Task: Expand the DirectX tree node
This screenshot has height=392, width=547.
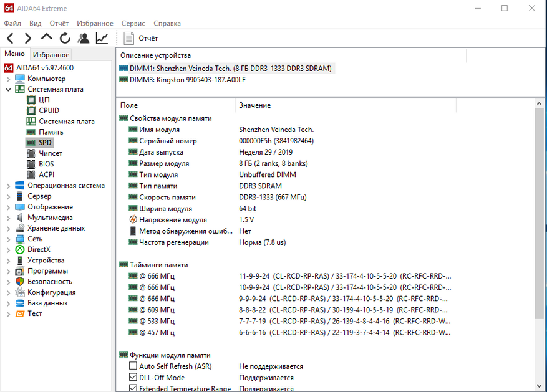Action: pyautogui.click(x=8, y=250)
